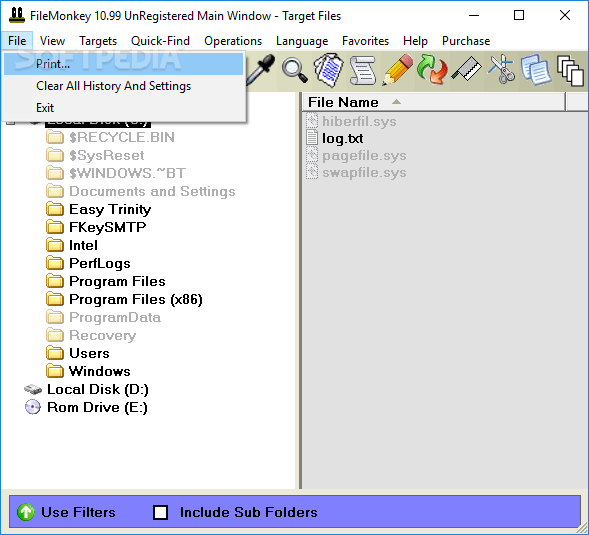Click the scissors cut icon
This screenshot has height=535, width=589.
(x=501, y=70)
